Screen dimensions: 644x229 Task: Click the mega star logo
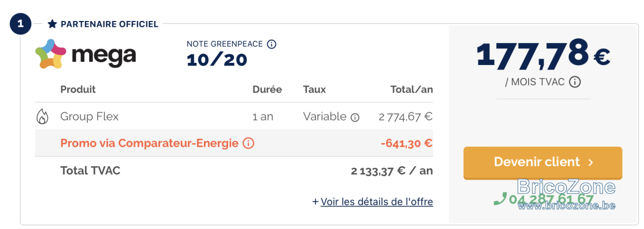(x=51, y=54)
